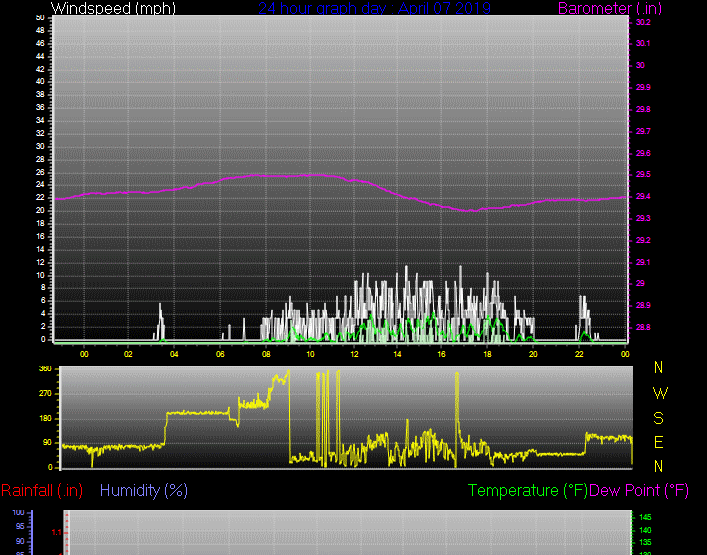The width and height of the screenshot is (707, 555).
Task: Select the 'Rainfall (.in)' red label
Action: [x=42, y=490]
